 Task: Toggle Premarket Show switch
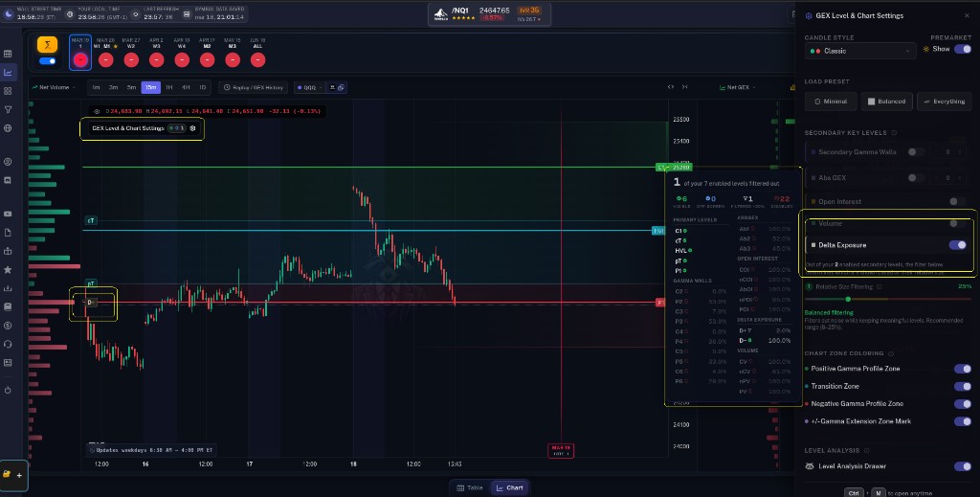tap(963, 49)
